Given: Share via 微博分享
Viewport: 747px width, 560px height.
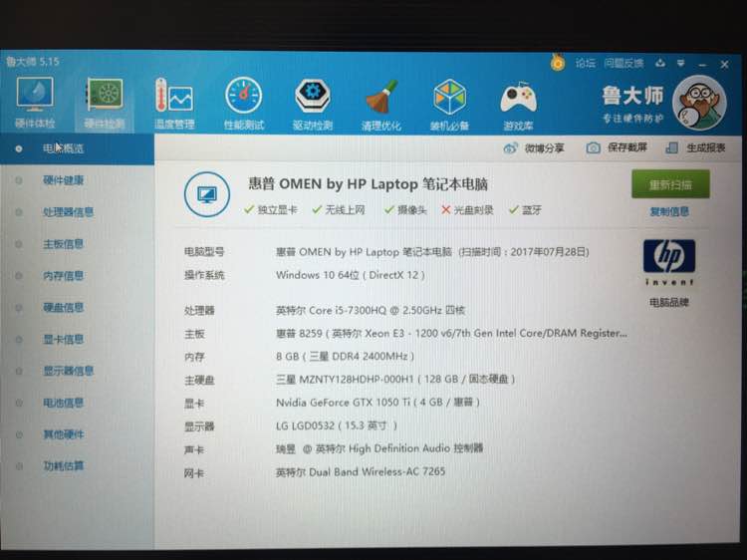Looking at the screenshot, I should [534, 148].
